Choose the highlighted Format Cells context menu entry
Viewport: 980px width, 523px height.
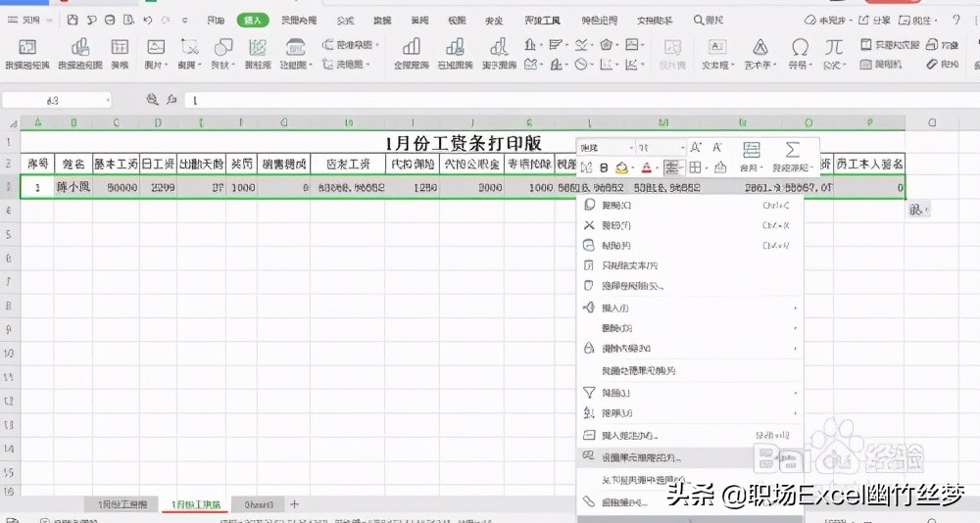point(642,457)
